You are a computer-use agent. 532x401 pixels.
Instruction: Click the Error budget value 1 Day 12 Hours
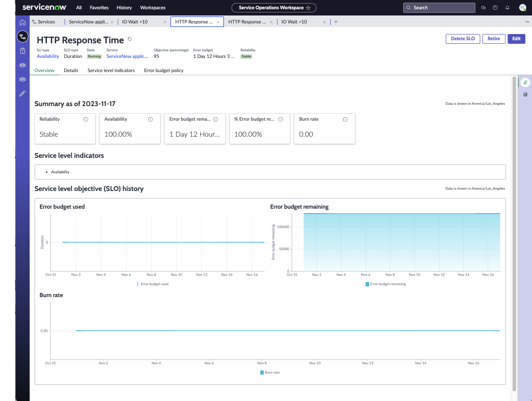(x=214, y=56)
